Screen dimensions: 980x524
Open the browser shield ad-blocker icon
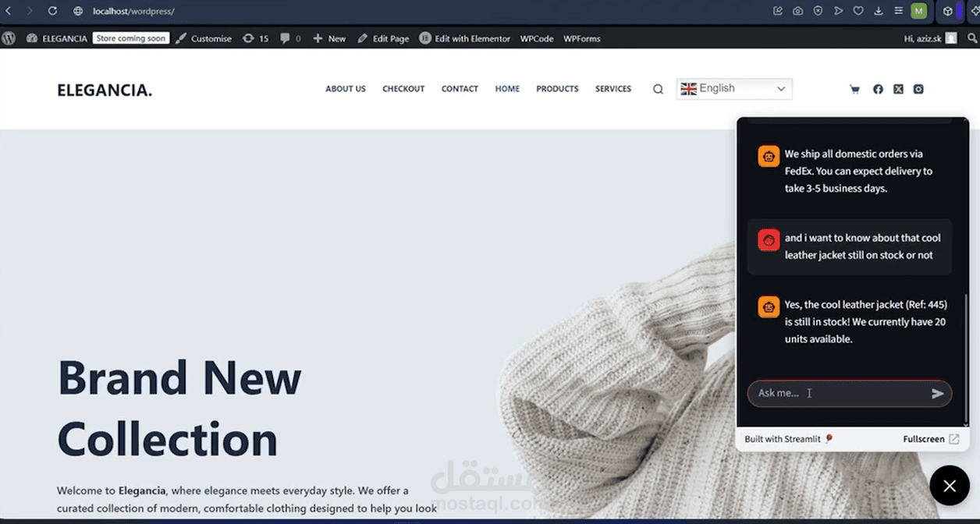(818, 11)
